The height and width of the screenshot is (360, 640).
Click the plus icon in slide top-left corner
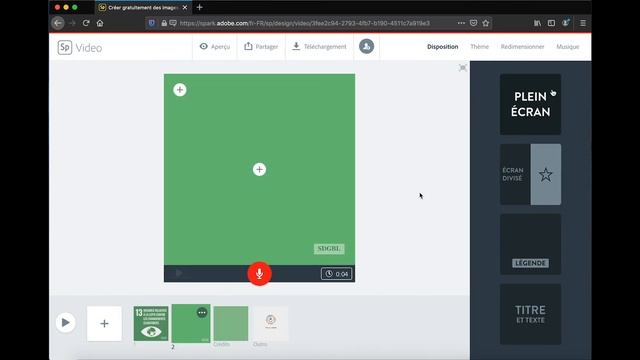(180, 90)
